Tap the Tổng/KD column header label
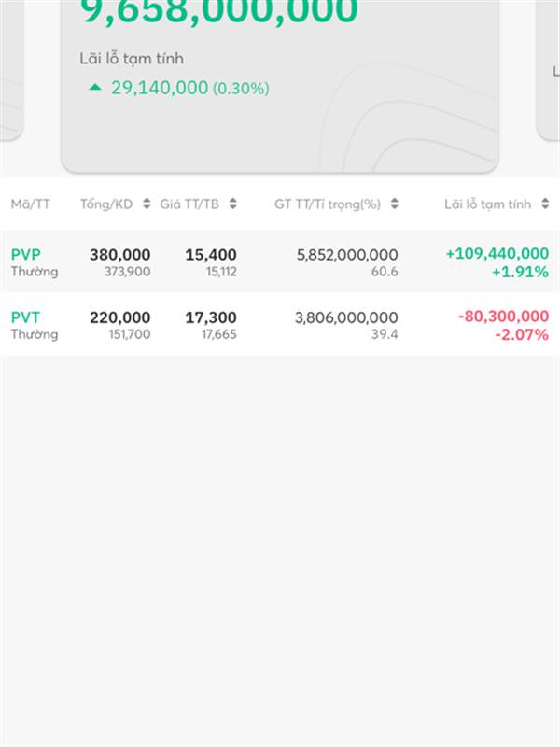560x747 pixels. pos(106,204)
